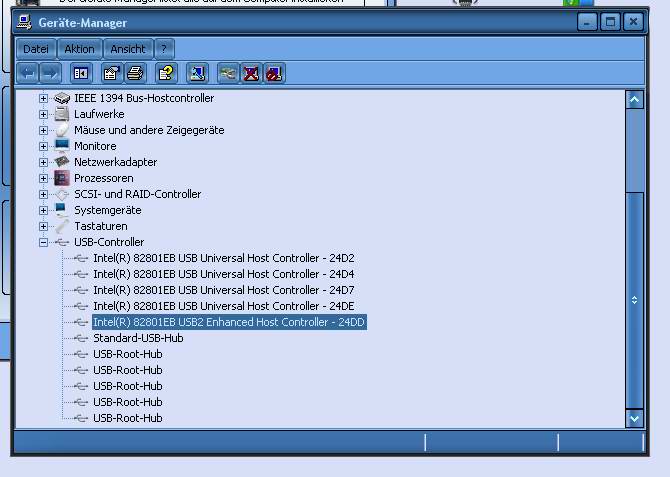The image size is (670, 477).
Task: Click the scrollbar up arrow
Action: [x=635, y=100]
